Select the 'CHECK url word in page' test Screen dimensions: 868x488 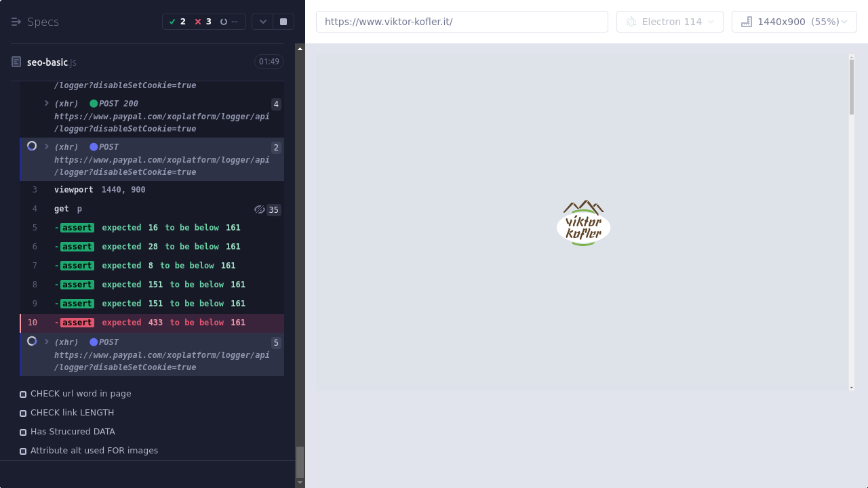click(x=81, y=394)
